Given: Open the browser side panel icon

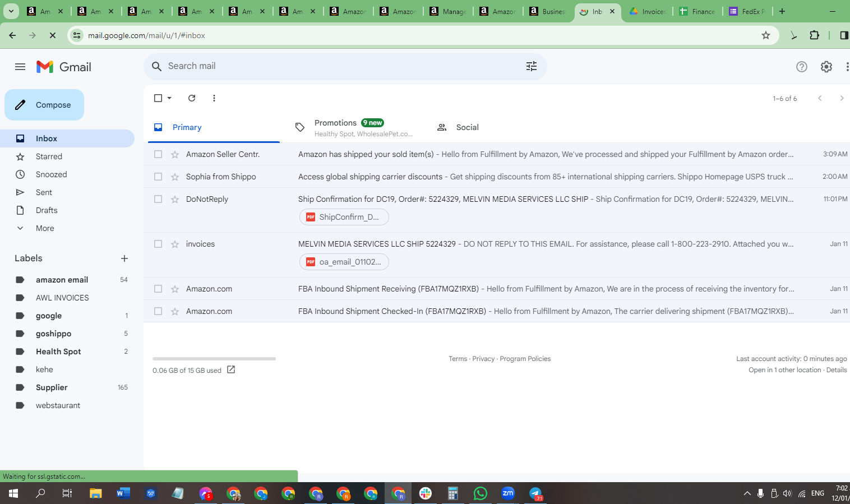Looking at the screenshot, I should click(844, 35).
